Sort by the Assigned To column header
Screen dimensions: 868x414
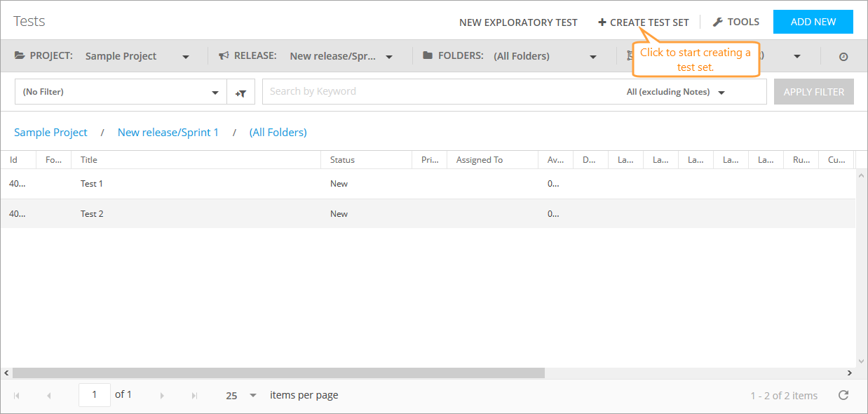pos(492,160)
